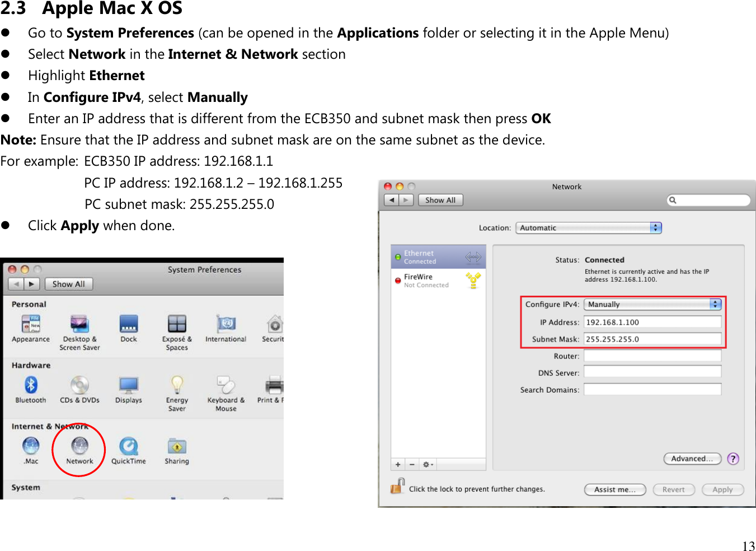Click the Revert button

point(674,489)
